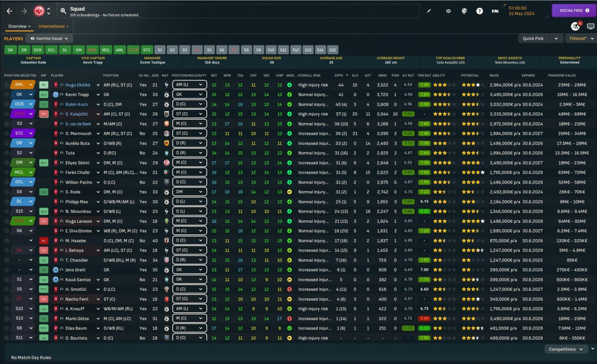Toggle the ID display icon
Image resolution: width=597 pixels, height=364 pixels.
[448, 11]
